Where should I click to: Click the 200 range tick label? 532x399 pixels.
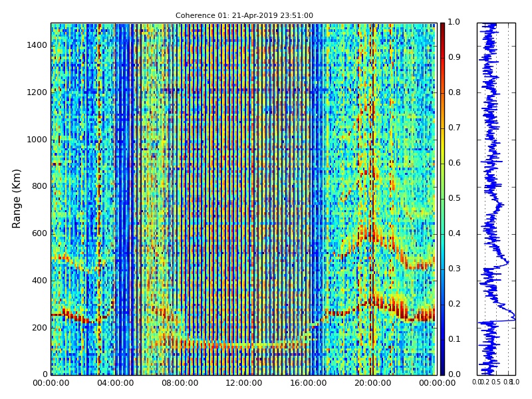coord(40,328)
